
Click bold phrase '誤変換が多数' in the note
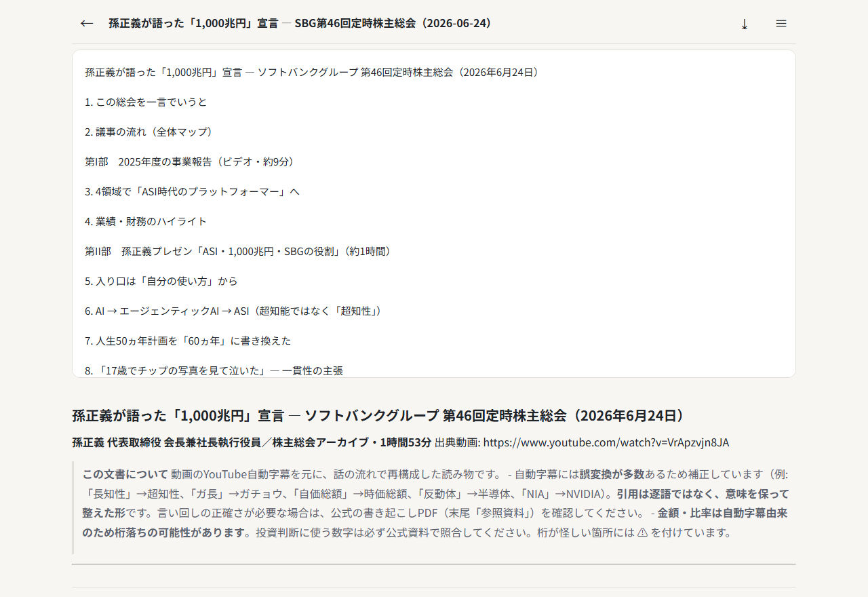click(612, 474)
